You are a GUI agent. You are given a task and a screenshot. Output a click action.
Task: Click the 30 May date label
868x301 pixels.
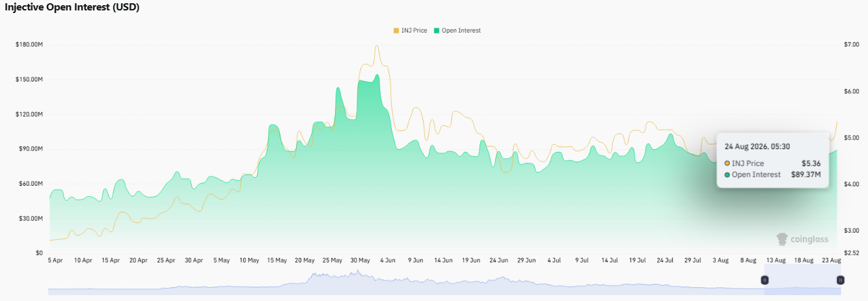pos(360,261)
